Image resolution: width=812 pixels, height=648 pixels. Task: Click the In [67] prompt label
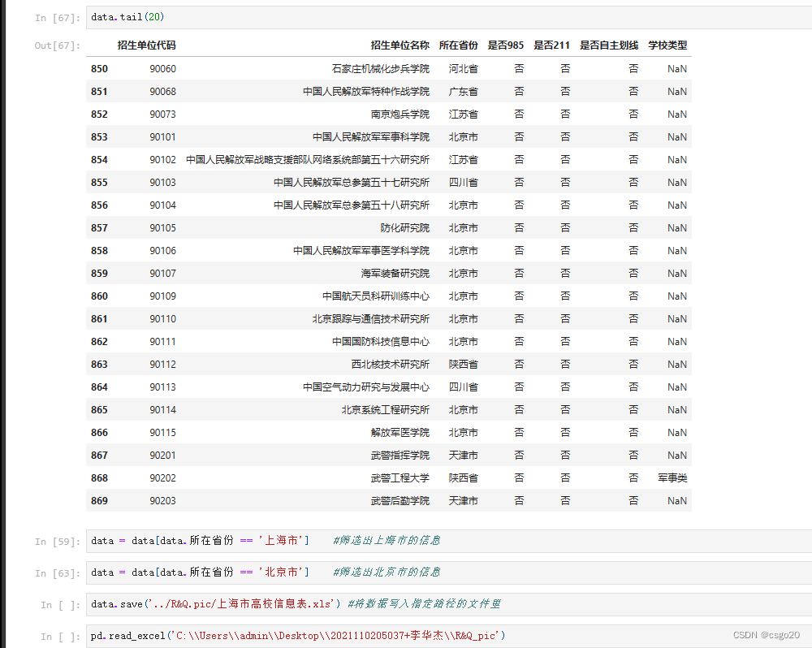click(x=58, y=18)
